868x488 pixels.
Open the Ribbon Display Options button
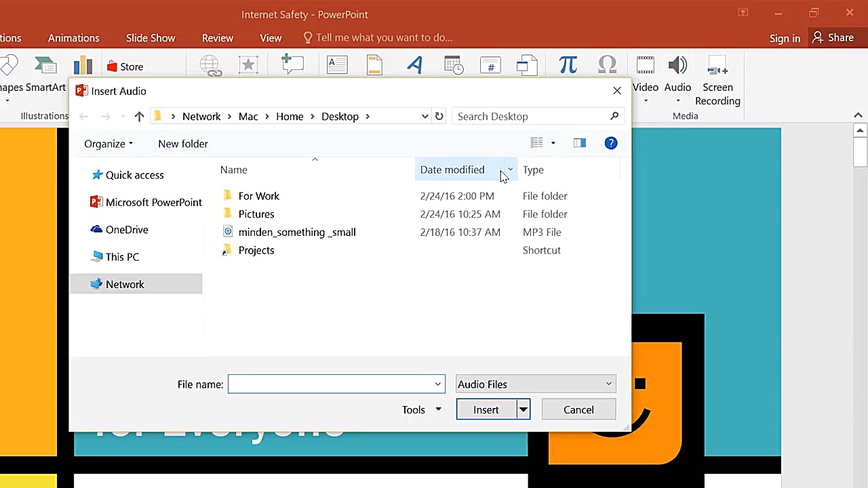[x=743, y=12]
